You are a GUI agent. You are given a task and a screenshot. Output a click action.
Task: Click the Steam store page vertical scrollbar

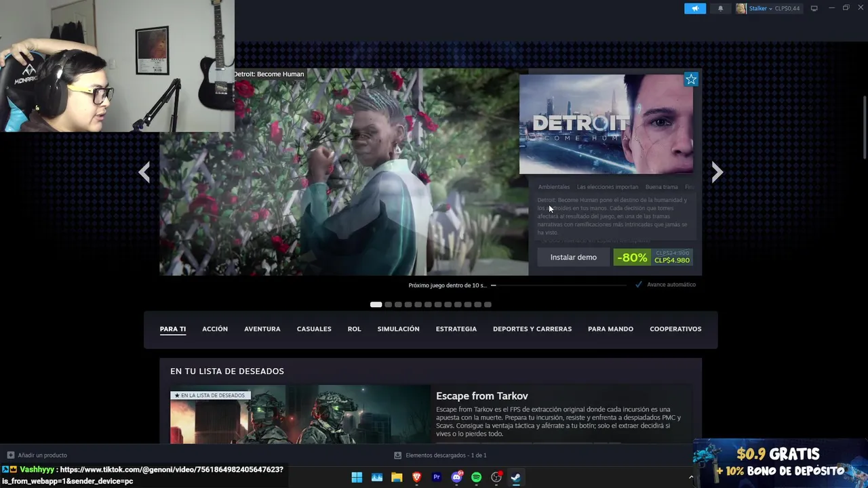point(865,127)
